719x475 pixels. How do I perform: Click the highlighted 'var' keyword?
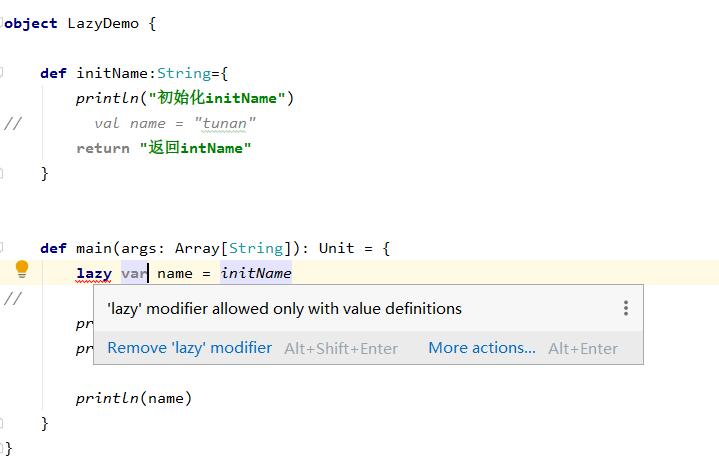pos(134,273)
